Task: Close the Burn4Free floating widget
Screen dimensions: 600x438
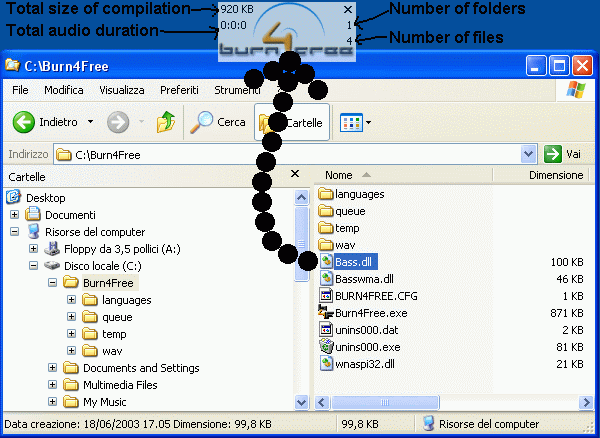Action: click(x=347, y=9)
